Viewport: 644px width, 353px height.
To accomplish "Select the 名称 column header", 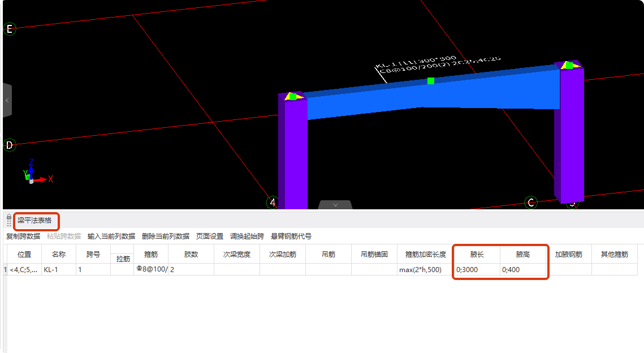I will [59, 255].
